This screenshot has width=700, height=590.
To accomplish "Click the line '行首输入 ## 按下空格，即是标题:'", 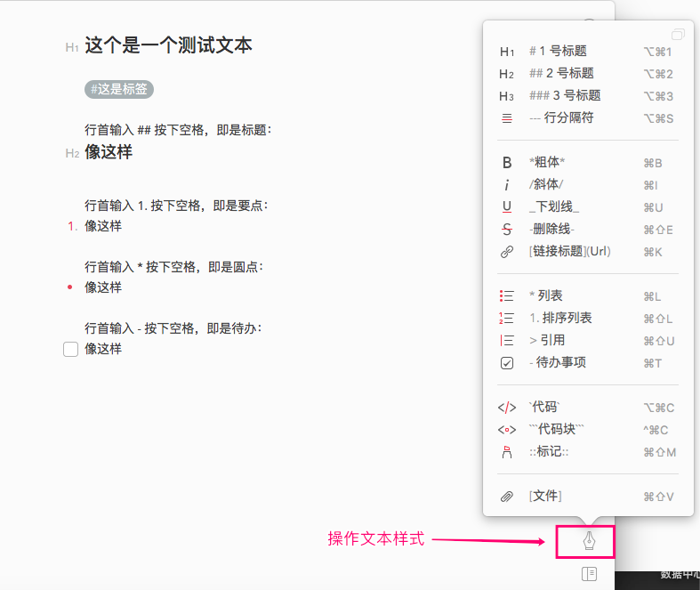I will [178, 130].
